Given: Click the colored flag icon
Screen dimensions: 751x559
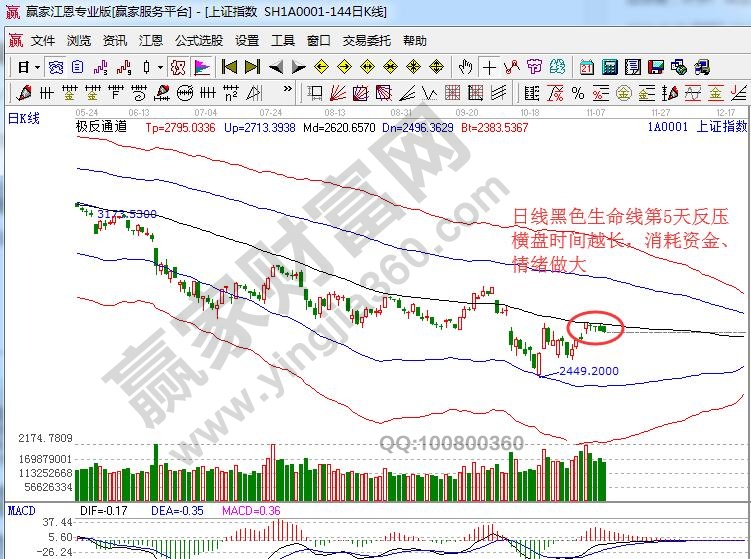Looking at the screenshot, I should click(201, 67).
